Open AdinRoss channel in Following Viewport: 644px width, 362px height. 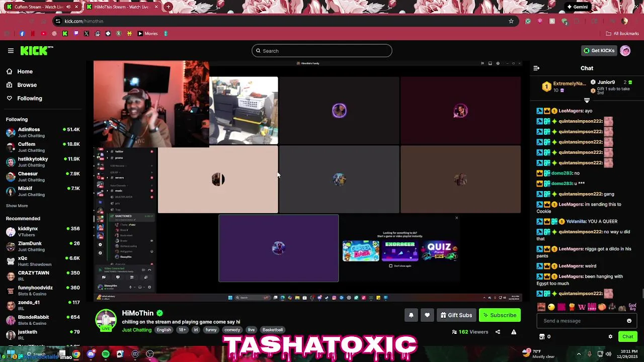(x=43, y=132)
